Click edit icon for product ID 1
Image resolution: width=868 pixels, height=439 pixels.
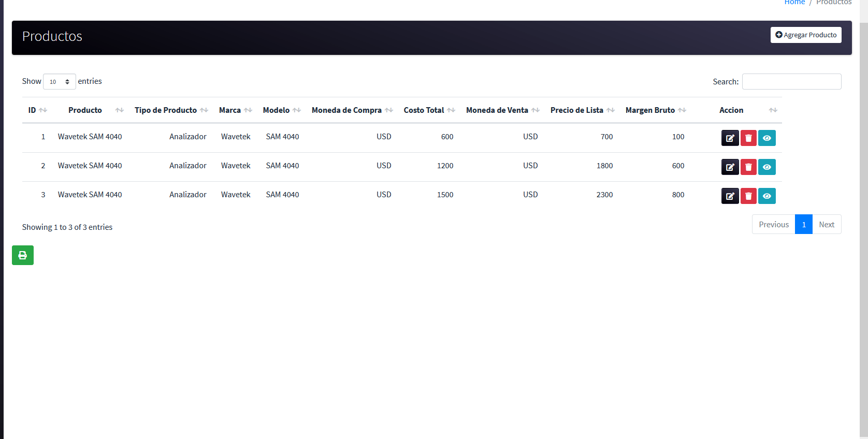click(730, 138)
